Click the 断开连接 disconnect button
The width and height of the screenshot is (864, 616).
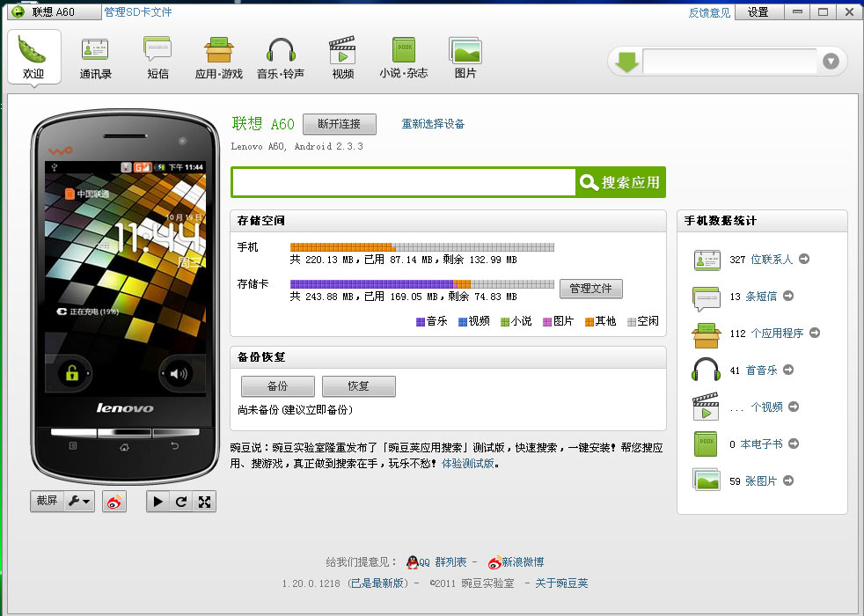339,124
